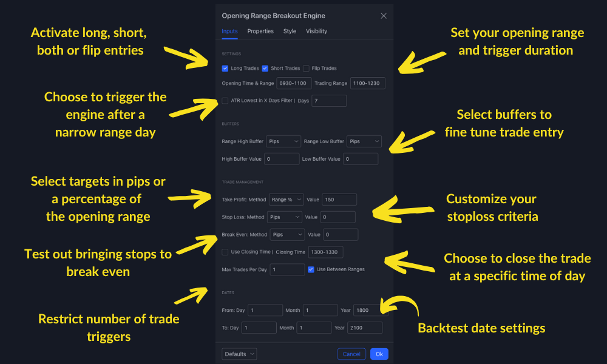The height and width of the screenshot is (364, 607).
Task: Open the Break Even Method dropdown
Action: click(x=287, y=234)
